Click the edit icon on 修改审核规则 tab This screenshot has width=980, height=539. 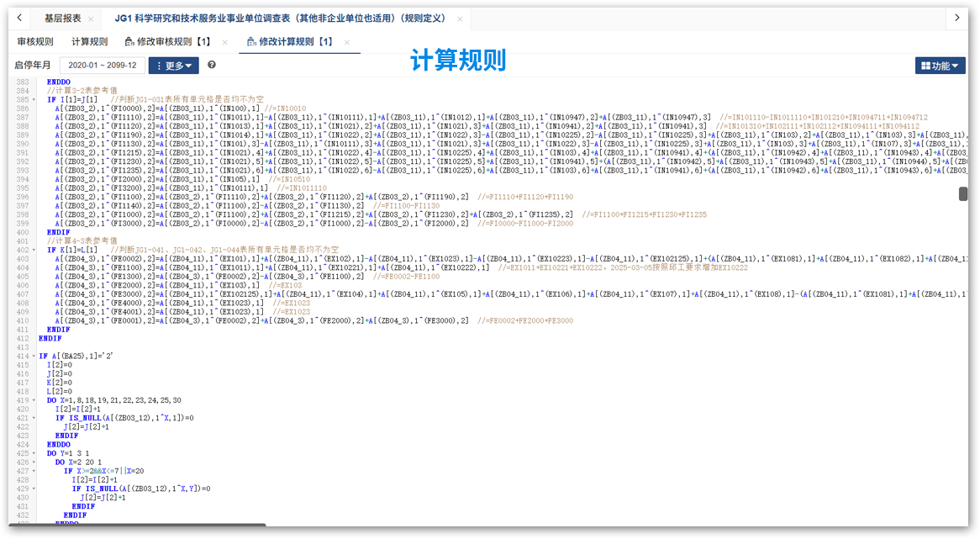[129, 42]
